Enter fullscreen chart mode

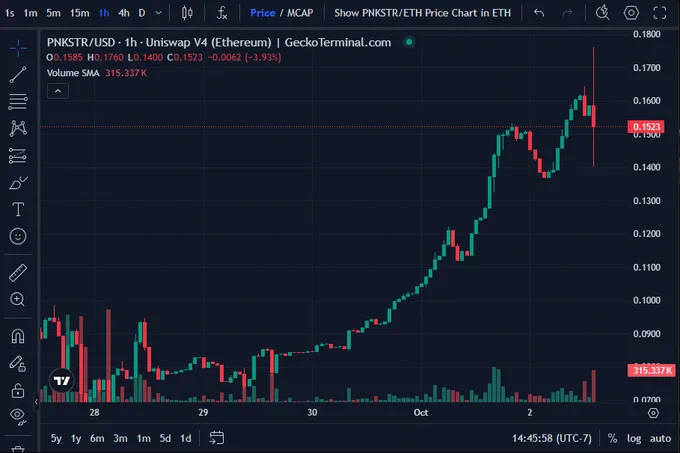point(660,13)
